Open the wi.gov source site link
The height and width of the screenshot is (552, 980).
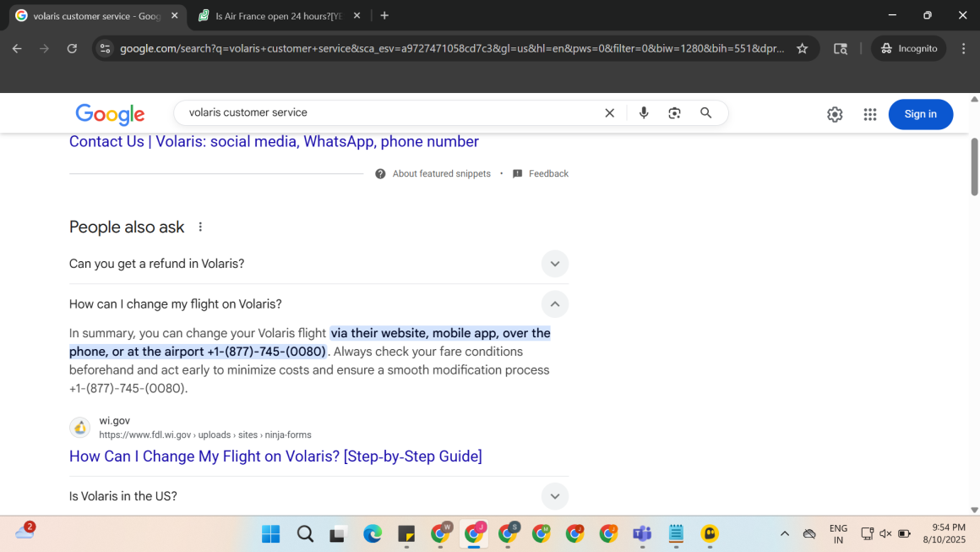tap(114, 421)
